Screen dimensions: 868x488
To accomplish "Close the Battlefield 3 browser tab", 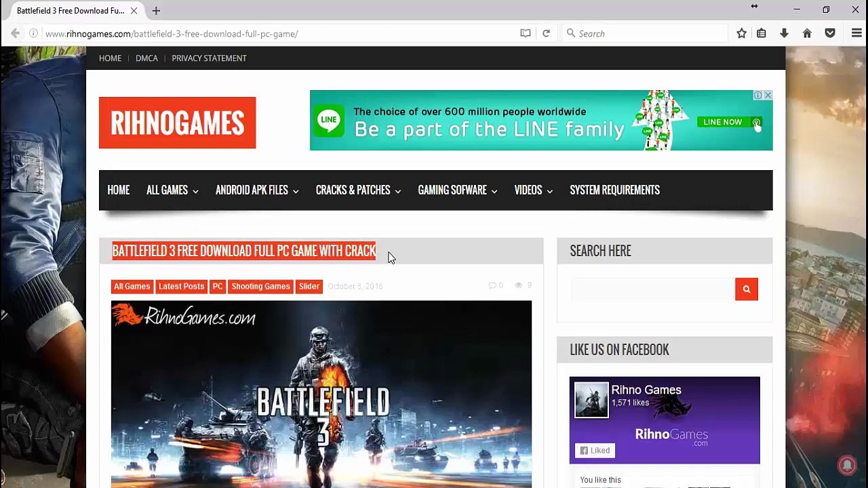I will pos(134,11).
